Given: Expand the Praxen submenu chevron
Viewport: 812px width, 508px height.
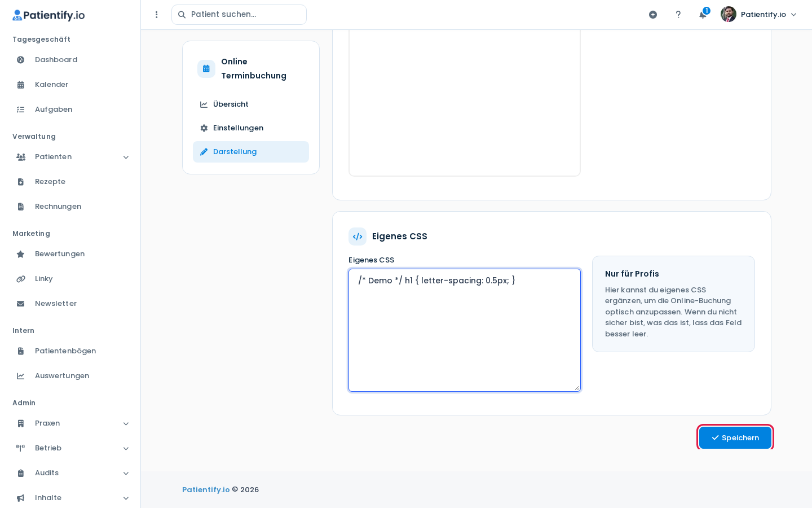Looking at the screenshot, I should 126,424.
